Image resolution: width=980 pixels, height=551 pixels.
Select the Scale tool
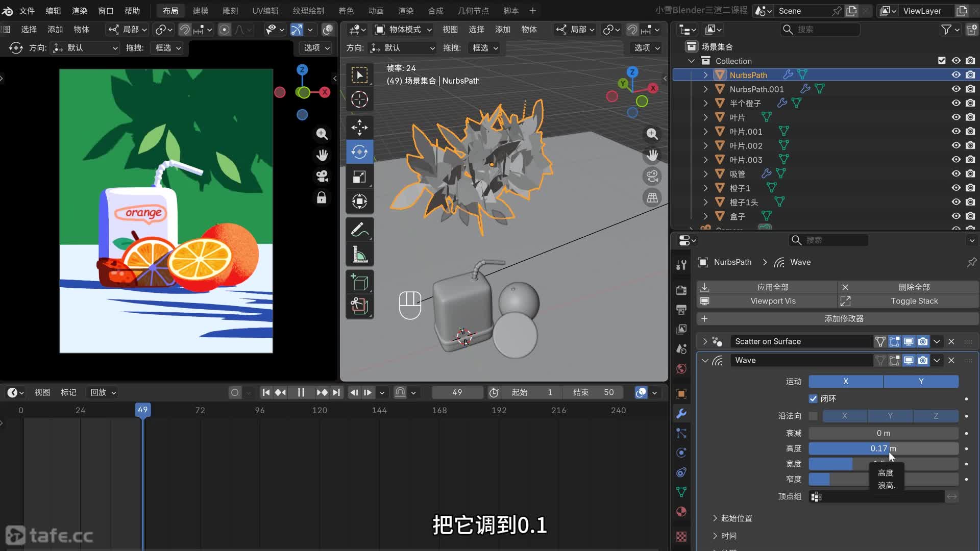tap(359, 177)
